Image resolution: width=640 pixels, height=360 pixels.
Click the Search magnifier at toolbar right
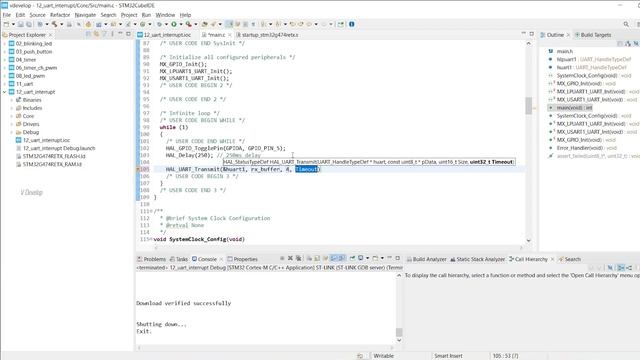coord(626,24)
